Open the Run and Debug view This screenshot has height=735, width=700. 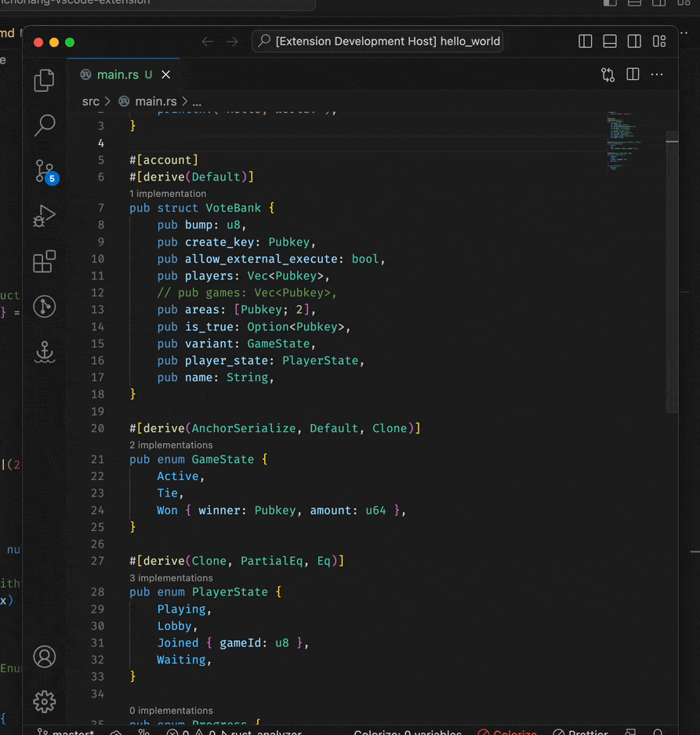[x=45, y=216]
